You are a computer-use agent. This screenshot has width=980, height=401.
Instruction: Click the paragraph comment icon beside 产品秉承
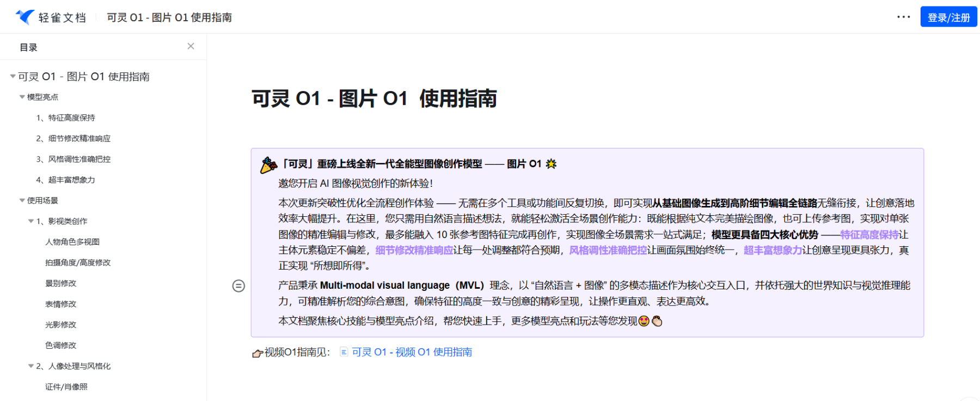pos(238,286)
